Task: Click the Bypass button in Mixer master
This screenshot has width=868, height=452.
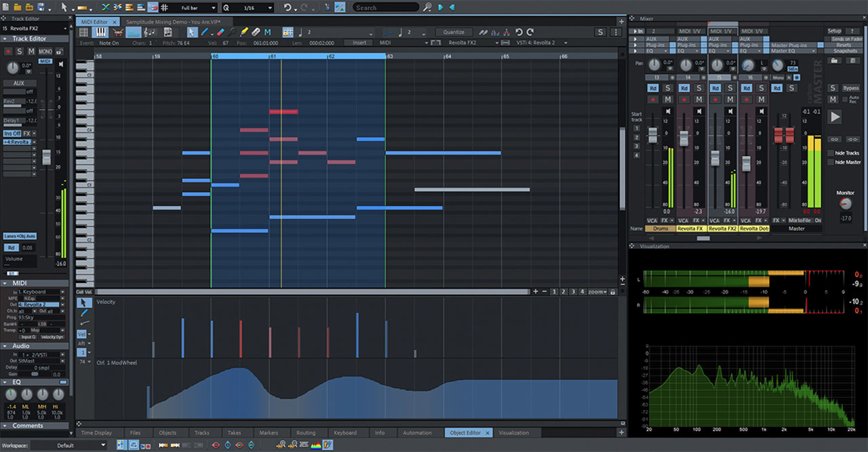Action: [851, 88]
